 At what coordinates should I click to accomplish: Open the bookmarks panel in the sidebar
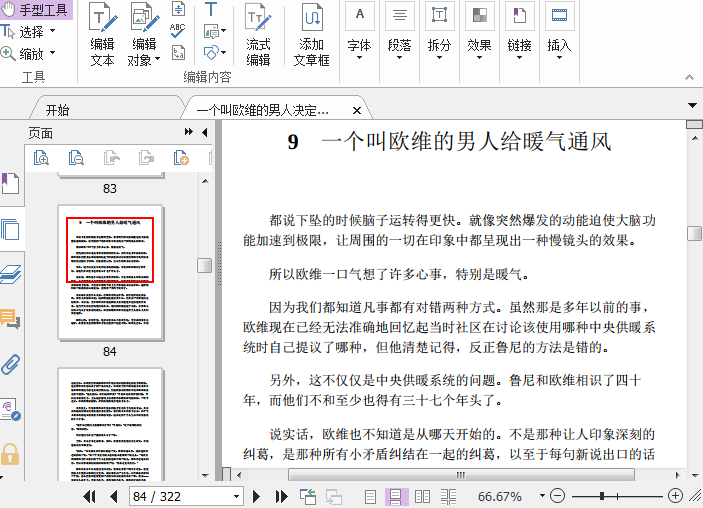click(x=10, y=184)
